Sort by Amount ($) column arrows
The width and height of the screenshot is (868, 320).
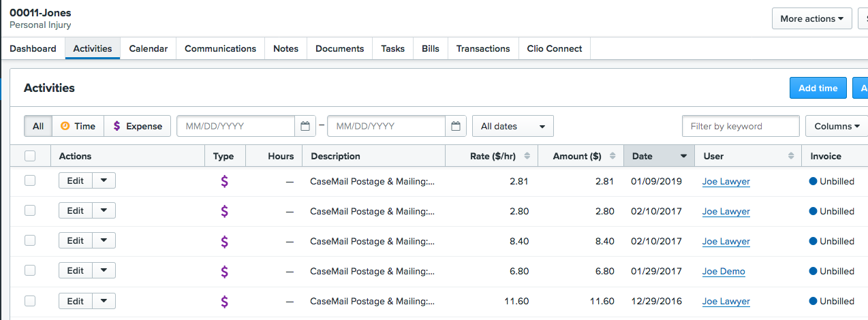point(611,156)
